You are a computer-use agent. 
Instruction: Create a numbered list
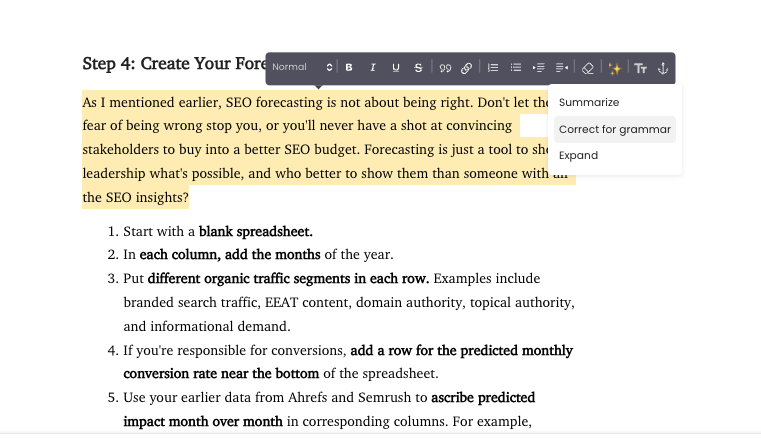pos(493,67)
